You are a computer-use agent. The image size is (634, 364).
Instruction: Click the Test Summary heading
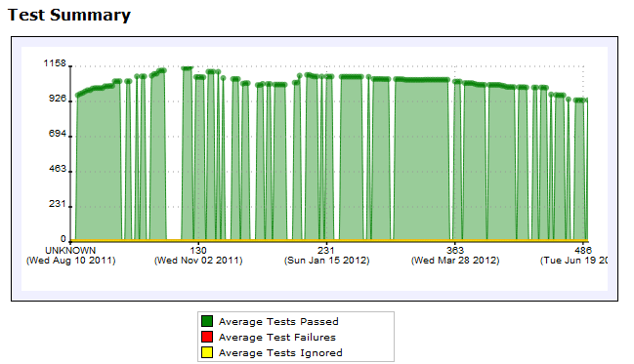click(69, 15)
